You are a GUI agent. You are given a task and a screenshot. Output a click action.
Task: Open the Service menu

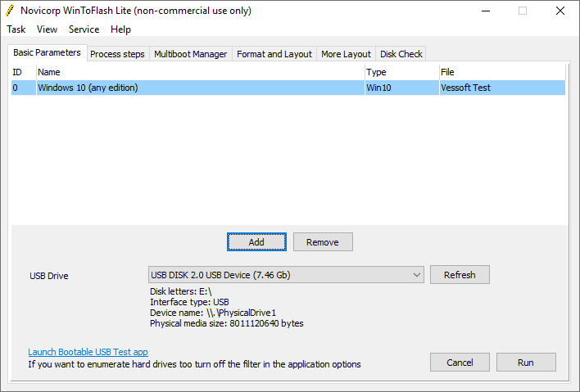click(x=84, y=29)
